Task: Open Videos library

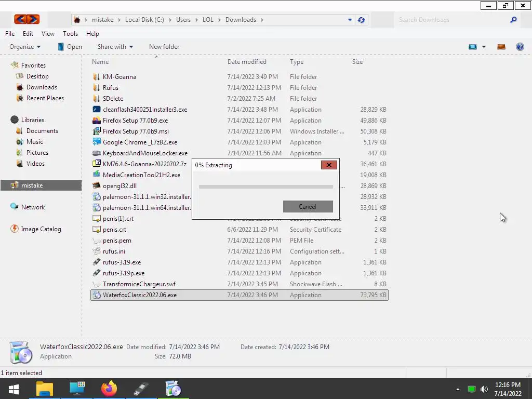Action: pos(35,163)
